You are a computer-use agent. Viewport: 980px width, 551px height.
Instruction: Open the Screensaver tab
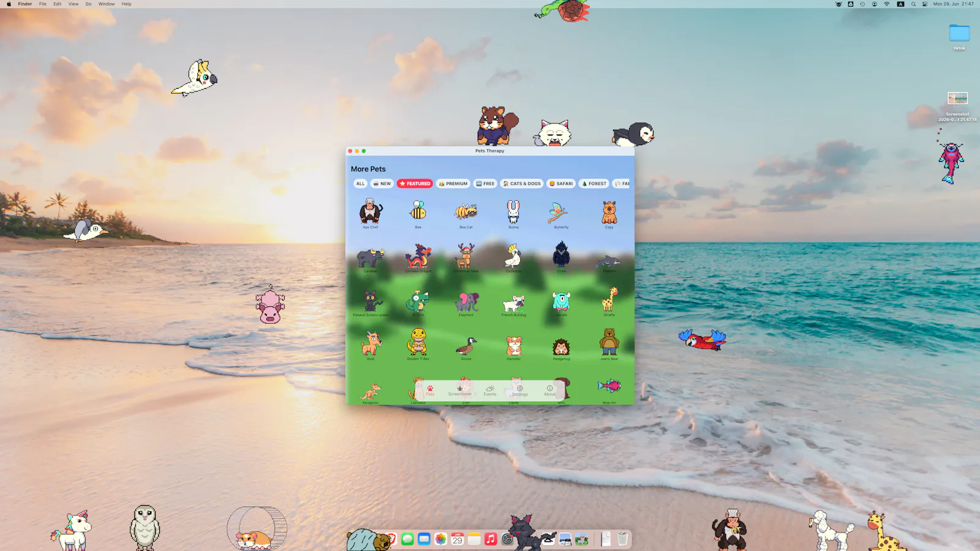pyautogui.click(x=460, y=391)
